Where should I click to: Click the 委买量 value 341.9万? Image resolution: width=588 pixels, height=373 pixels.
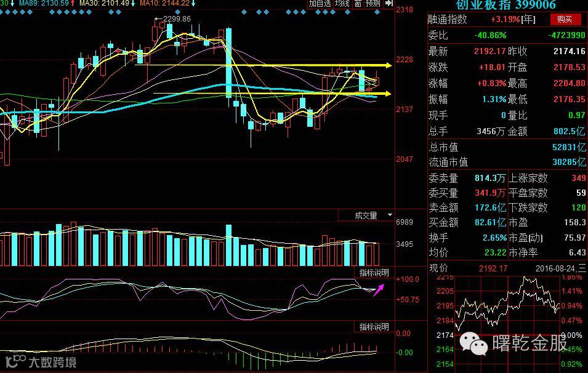[x=490, y=193]
